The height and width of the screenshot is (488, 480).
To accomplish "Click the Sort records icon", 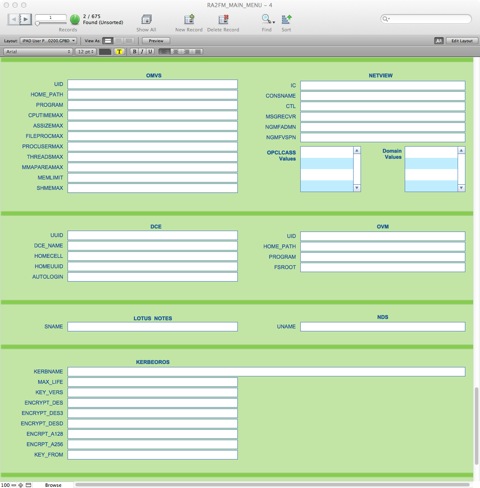I will pyautogui.click(x=286, y=19).
